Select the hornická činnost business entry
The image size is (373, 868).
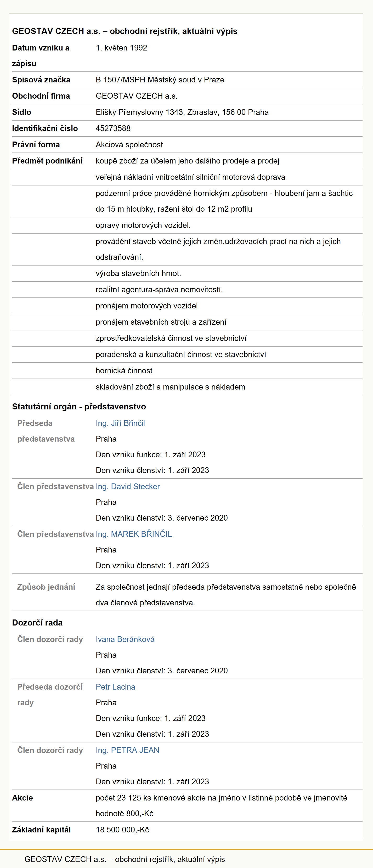click(124, 371)
